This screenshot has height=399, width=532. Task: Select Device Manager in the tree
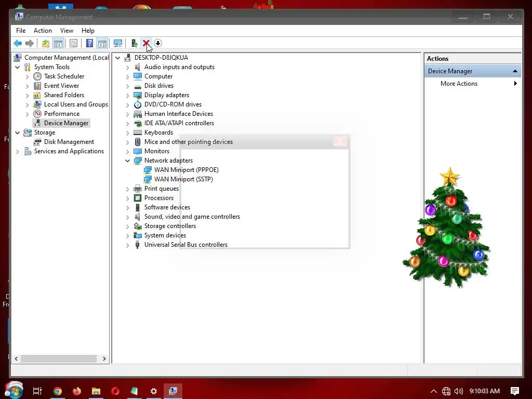[x=66, y=123]
